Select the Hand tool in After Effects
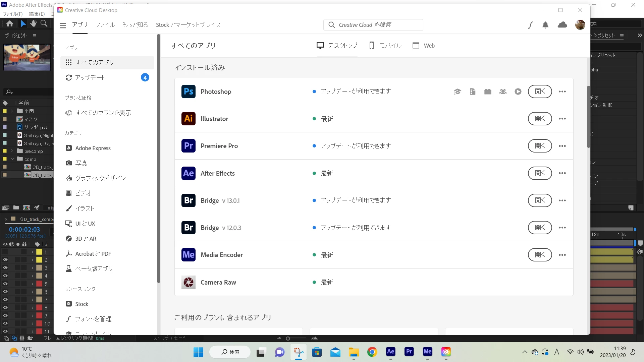Viewport: 644px width, 362px height. [34, 23]
